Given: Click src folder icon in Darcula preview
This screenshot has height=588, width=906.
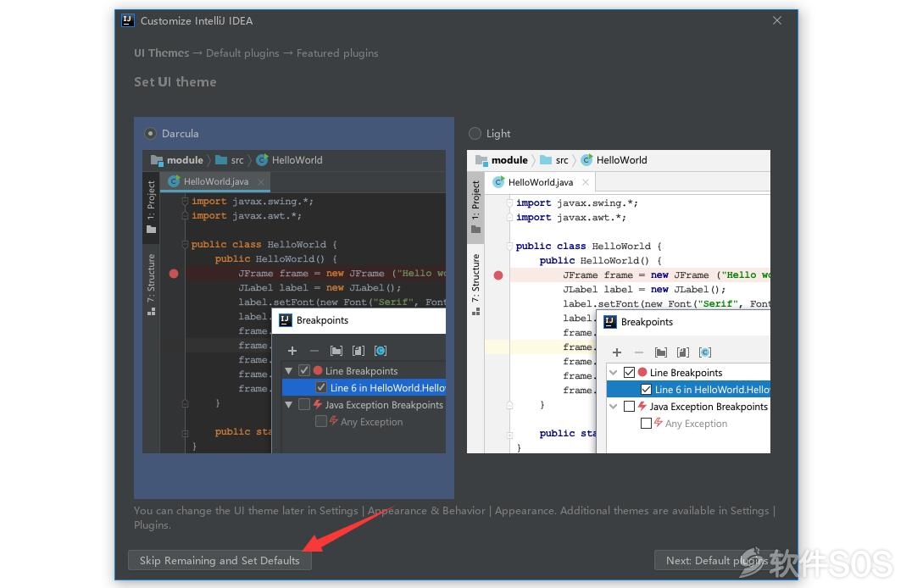Looking at the screenshot, I should click(x=220, y=160).
